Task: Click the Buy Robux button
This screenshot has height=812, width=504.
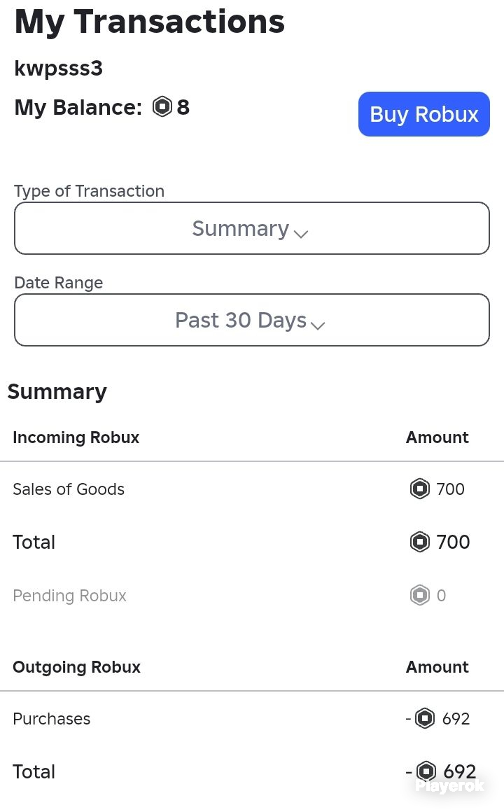Action: click(423, 114)
